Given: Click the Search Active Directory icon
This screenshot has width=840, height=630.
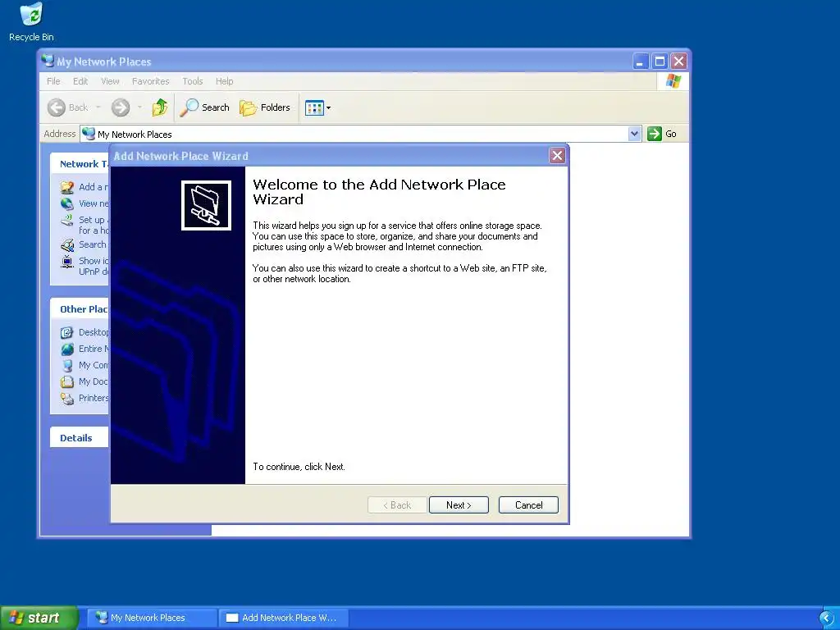Looking at the screenshot, I should point(67,244).
